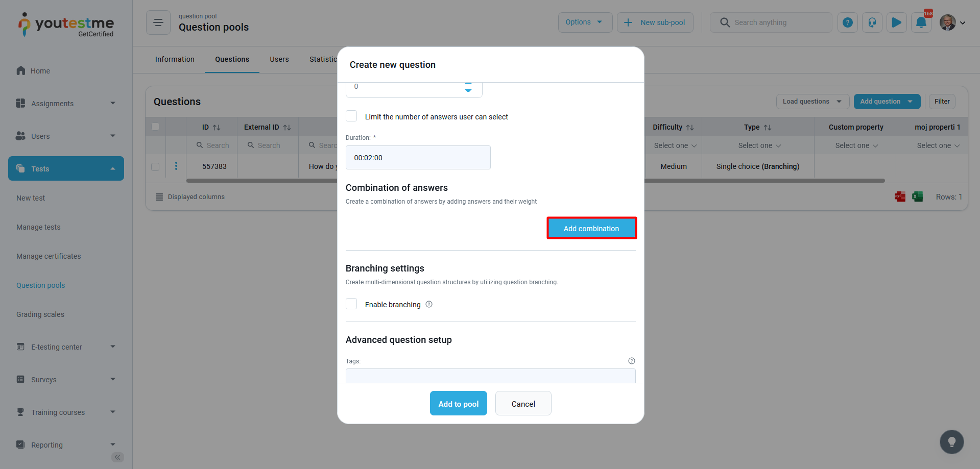Open three-dot menu for question 557383
This screenshot has width=980, height=469.
pos(176,166)
